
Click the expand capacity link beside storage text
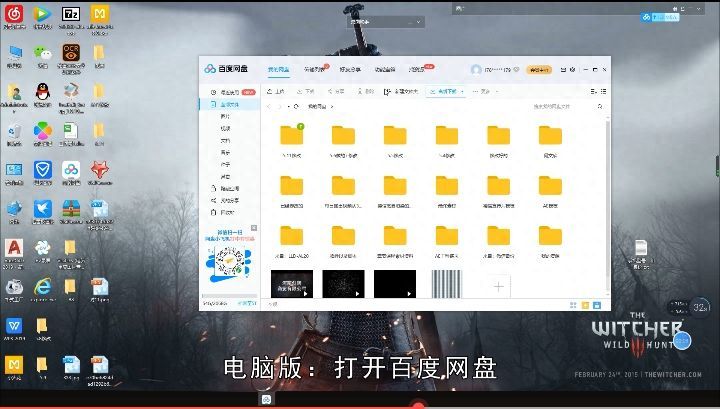(x=247, y=303)
